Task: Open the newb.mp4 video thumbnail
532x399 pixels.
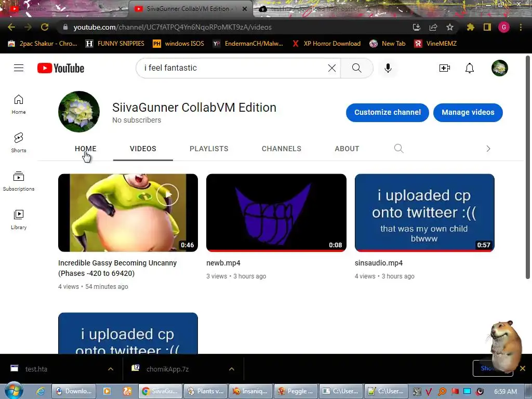Action: click(x=276, y=212)
